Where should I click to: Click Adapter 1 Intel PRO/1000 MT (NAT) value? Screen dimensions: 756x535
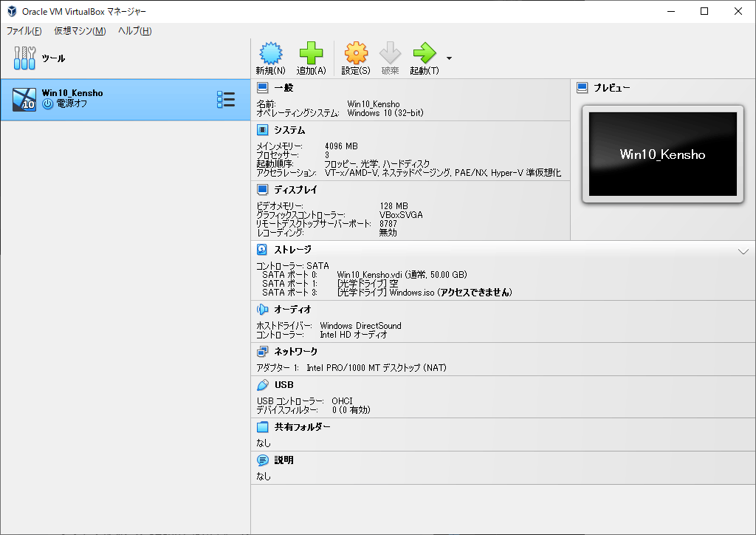pos(377,368)
